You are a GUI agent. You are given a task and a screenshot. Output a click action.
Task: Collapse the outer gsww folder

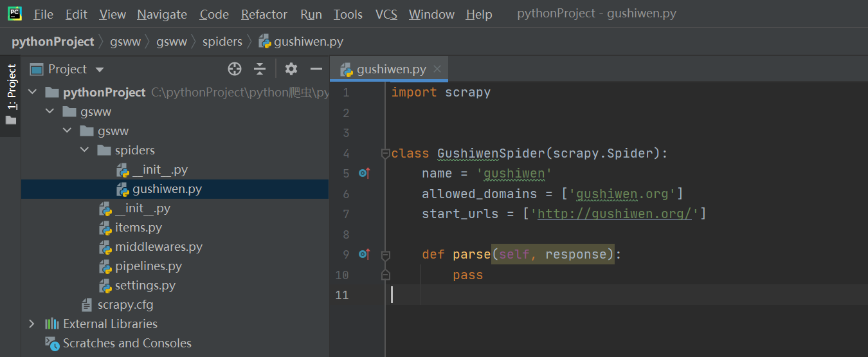[x=50, y=112]
